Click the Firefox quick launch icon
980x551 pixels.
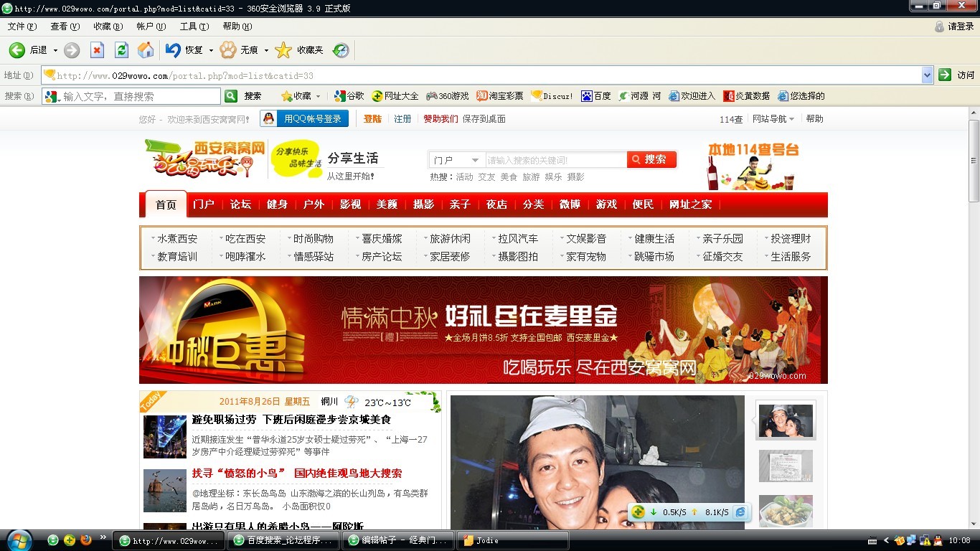(x=86, y=540)
